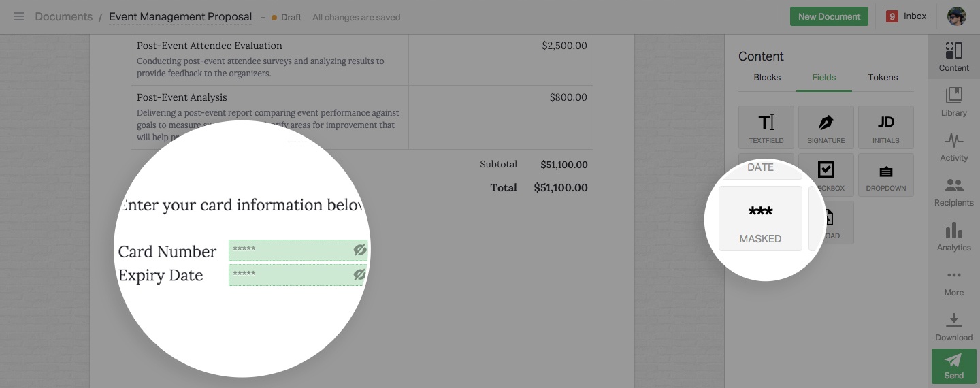The width and height of the screenshot is (980, 388).
Task: Send the document
Action: pos(953,366)
